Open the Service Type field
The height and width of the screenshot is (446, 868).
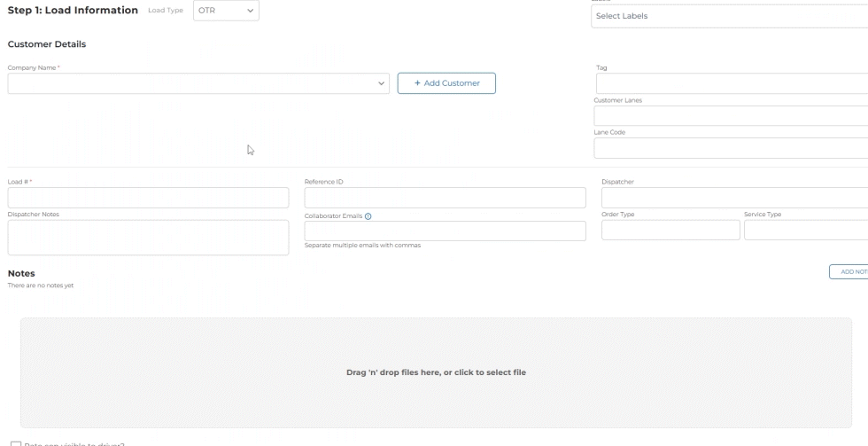click(x=805, y=231)
